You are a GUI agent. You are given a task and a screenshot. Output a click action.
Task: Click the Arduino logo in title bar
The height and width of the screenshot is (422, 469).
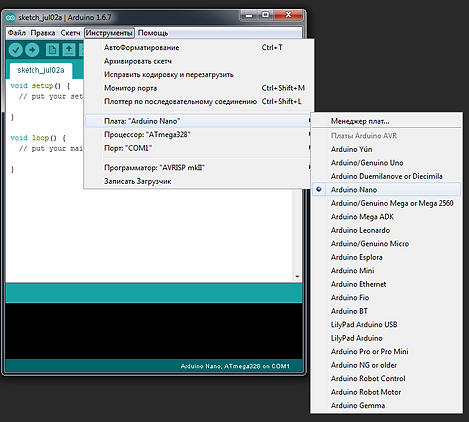(11, 17)
